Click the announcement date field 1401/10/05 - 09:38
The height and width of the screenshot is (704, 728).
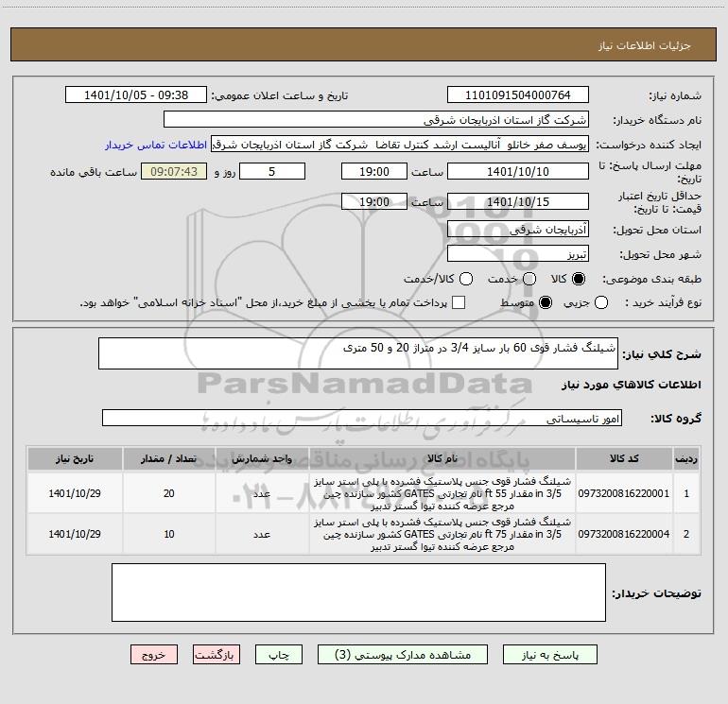[x=136, y=94]
